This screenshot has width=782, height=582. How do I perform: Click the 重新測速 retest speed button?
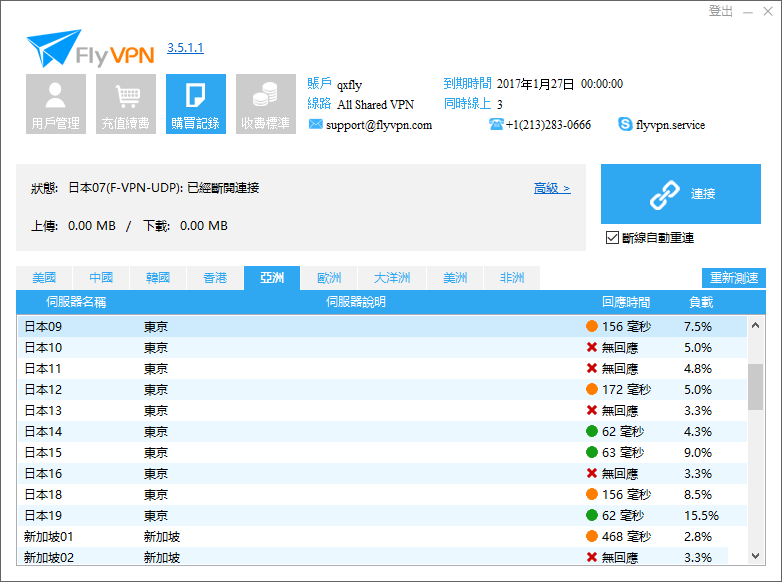pos(734,278)
